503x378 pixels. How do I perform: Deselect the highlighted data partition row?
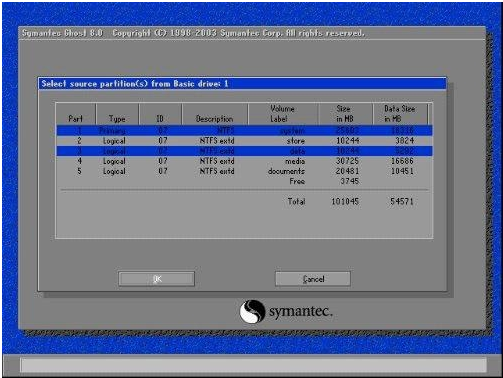(x=244, y=151)
